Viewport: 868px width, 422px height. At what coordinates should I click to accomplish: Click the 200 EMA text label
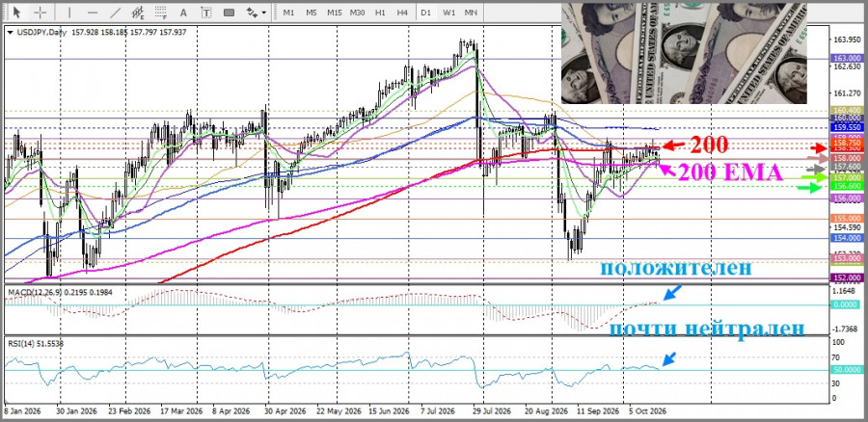click(x=730, y=173)
